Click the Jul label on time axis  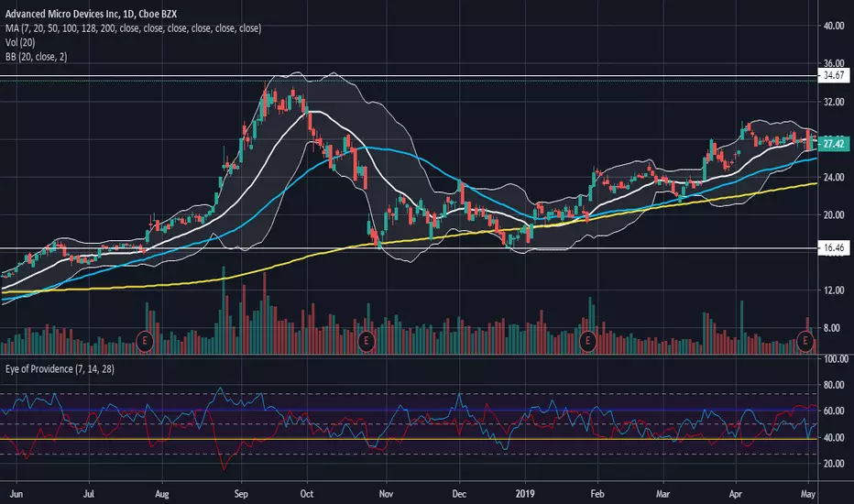89,494
